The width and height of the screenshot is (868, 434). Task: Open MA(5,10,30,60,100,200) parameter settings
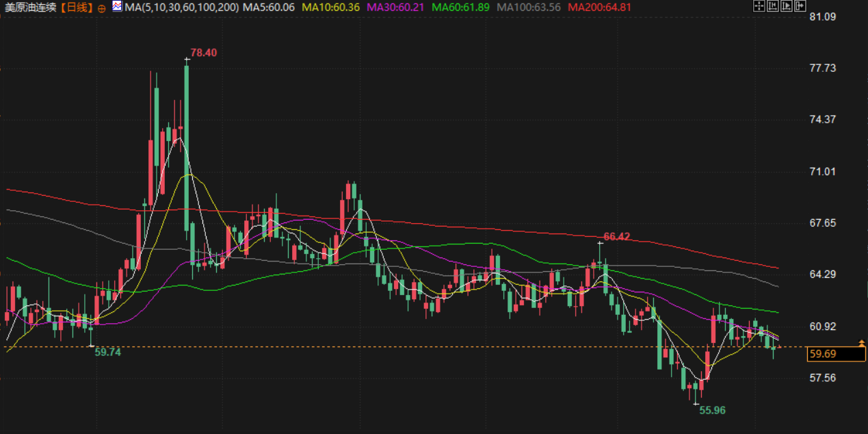181,8
